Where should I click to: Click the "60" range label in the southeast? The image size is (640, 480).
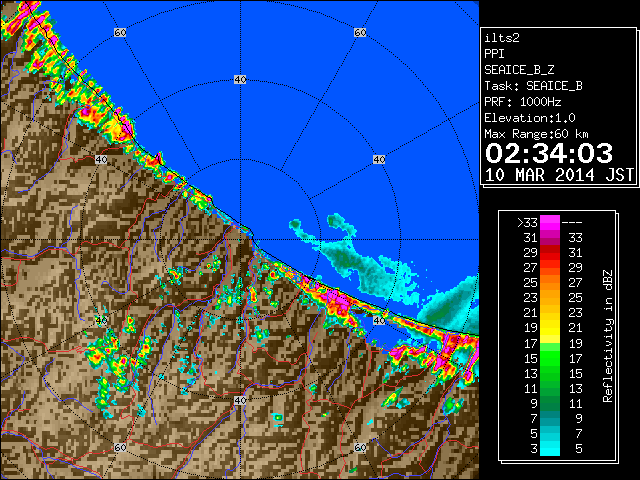pyautogui.click(x=360, y=447)
